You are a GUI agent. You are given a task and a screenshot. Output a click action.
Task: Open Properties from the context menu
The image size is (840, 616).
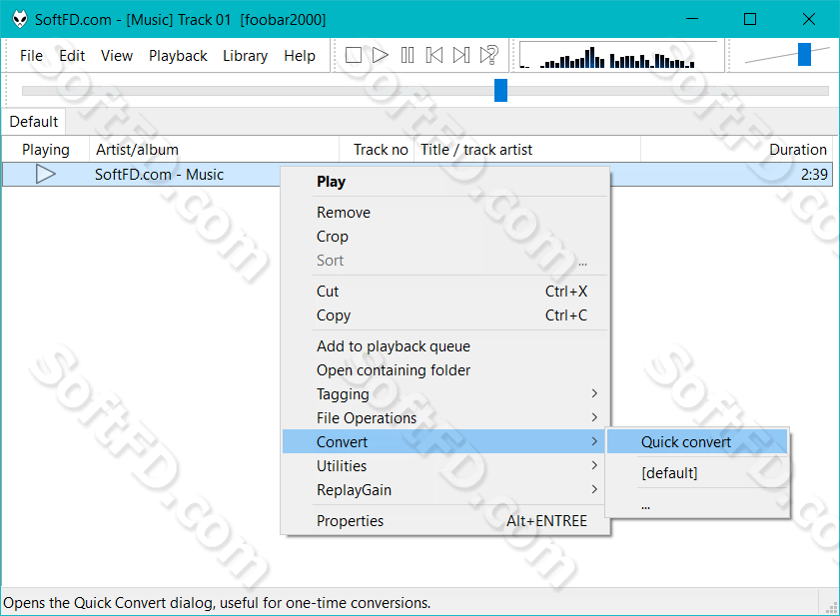coord(445,520)
